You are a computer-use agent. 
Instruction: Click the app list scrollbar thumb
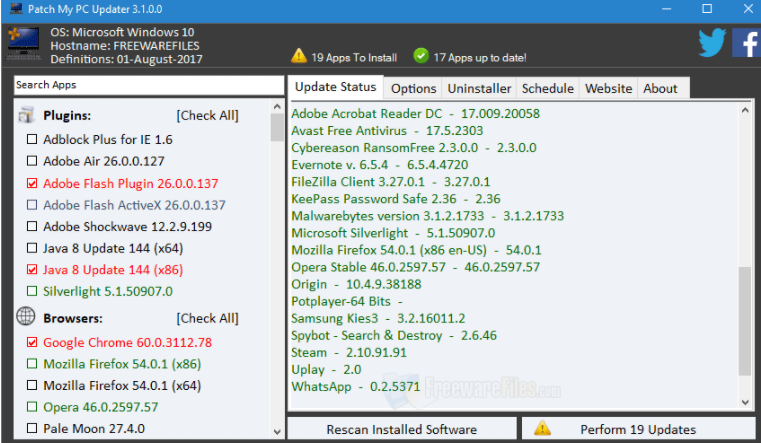pos(277,127)
